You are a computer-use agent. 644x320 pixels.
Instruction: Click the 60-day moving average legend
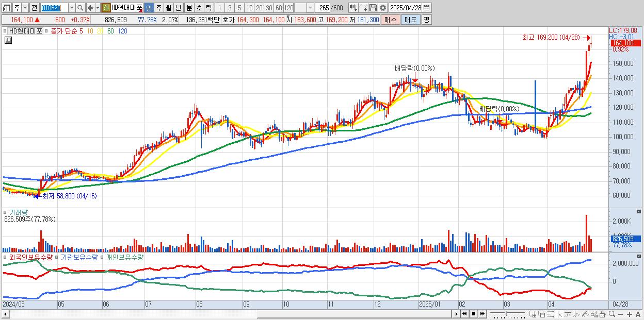(x=111, y=31)
